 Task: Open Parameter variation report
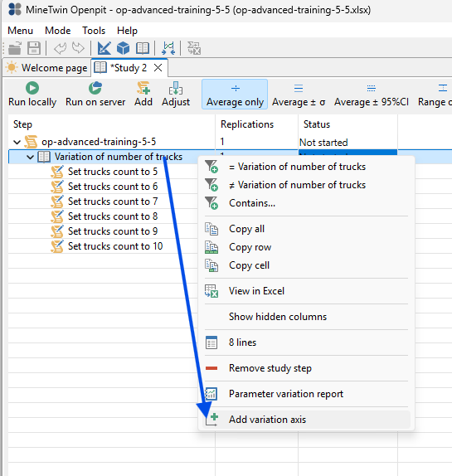point(307,394)
